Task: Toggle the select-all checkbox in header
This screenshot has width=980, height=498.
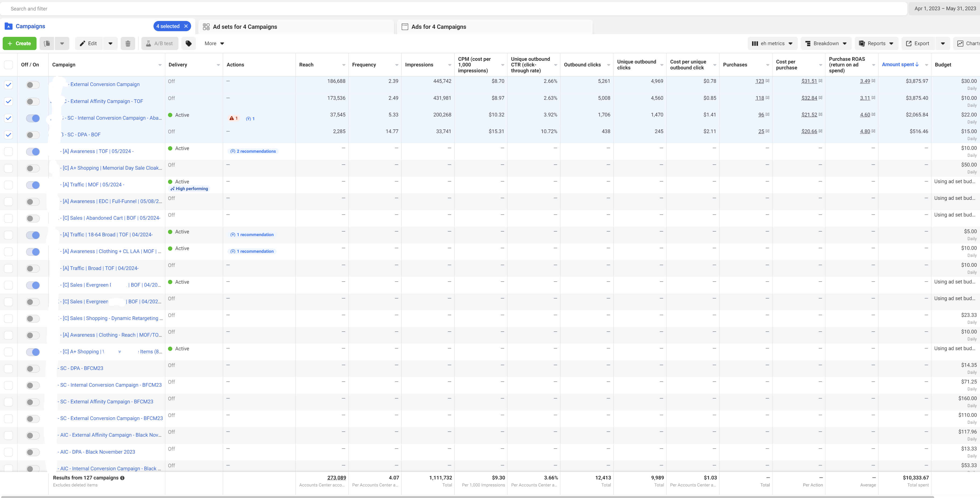Action: pyautogui.click(x=8, y=65)
